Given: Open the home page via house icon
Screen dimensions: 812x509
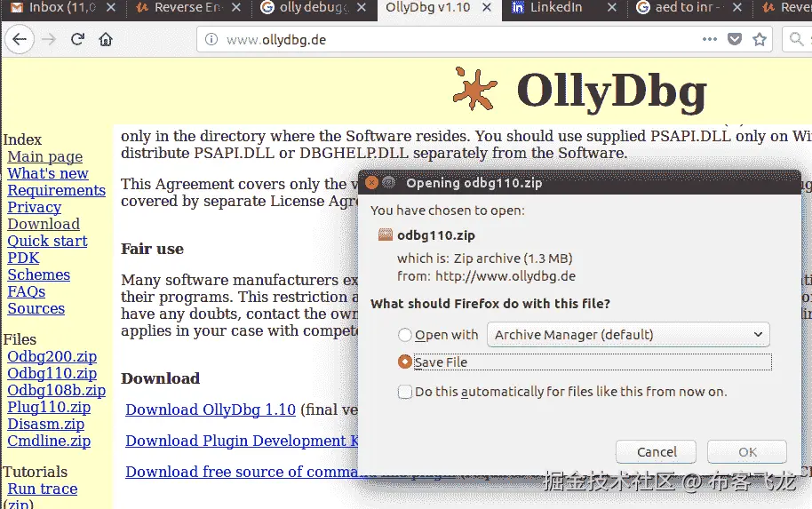Looking at the screenshot, I should click(x=106, y=39).
